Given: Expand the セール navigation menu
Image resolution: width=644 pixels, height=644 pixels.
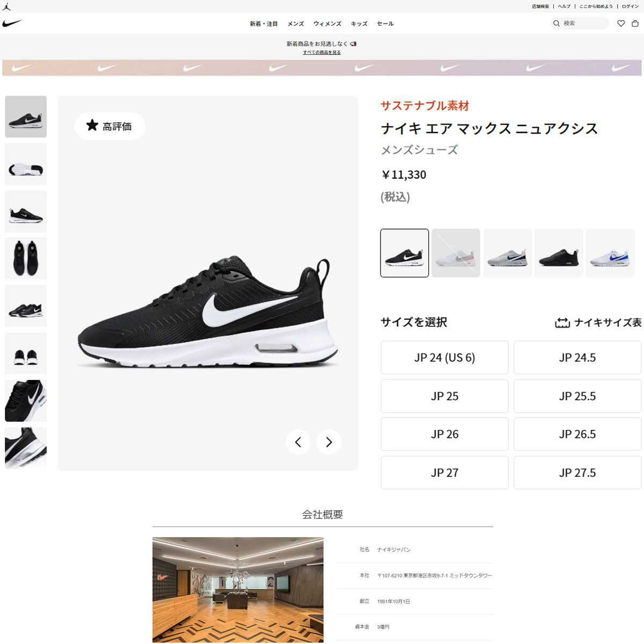Looking at the screenshot, I should (x=385, y=24).
